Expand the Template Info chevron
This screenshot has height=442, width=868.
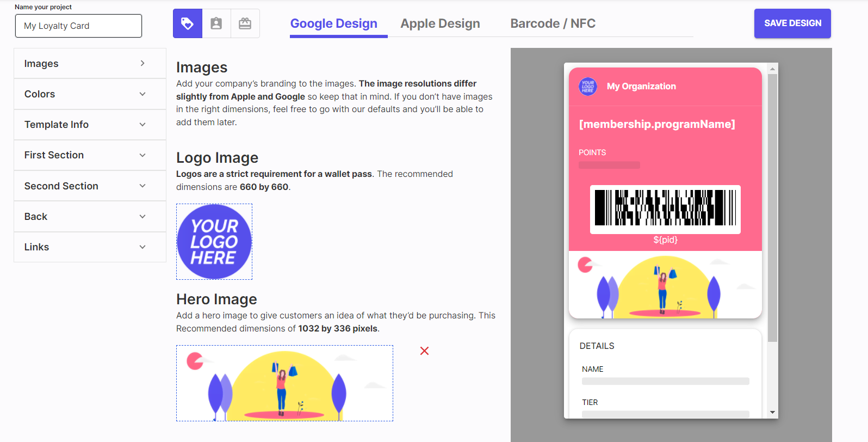pos(142,125)
